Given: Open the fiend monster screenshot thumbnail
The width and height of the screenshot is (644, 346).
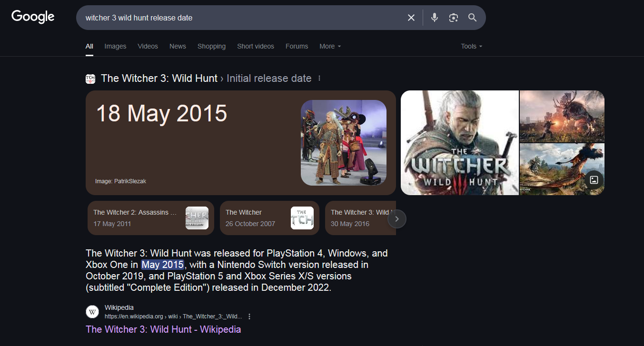Looking at the screenshot, I should pyautogui.click(x=562, y=116).
